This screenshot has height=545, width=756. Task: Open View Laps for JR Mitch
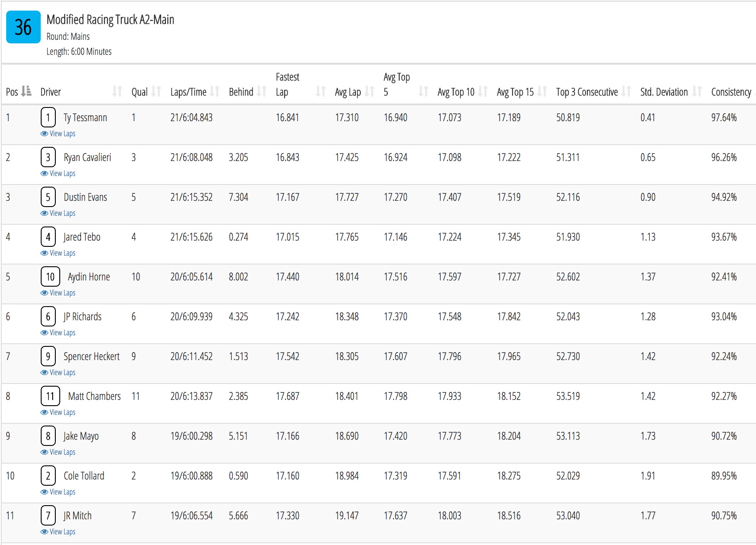point(58,532)
